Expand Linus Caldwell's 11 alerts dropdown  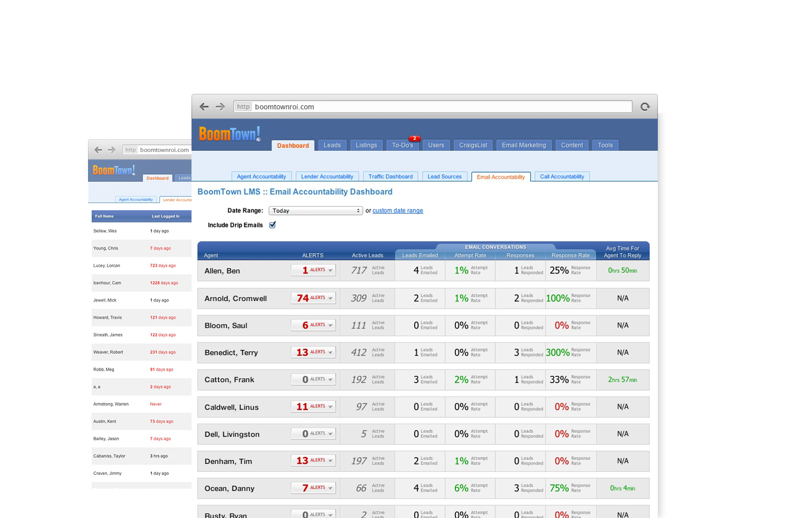coord(313,406)
